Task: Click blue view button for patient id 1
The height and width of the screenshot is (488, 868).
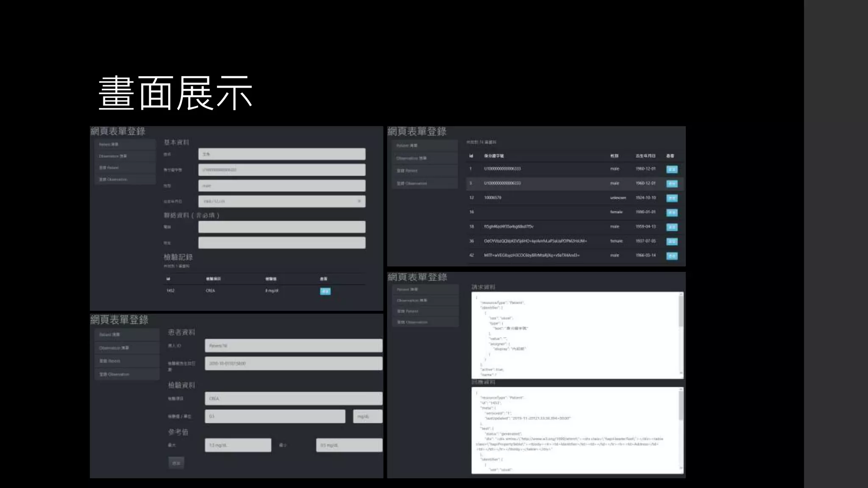Action: (x=672, y=169)
